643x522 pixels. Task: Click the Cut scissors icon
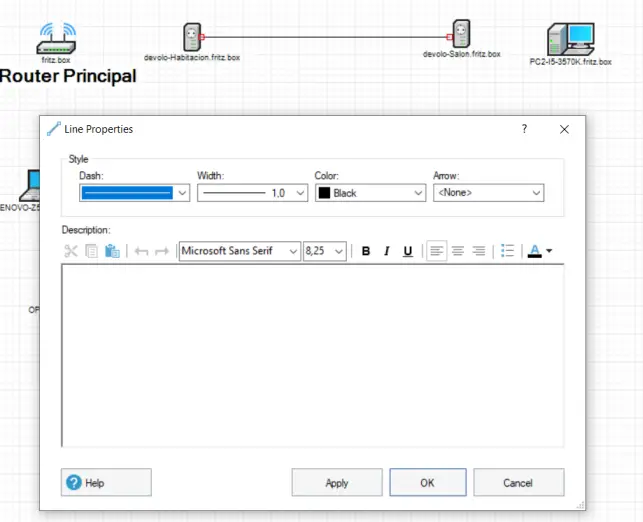(x=71, y=251)
